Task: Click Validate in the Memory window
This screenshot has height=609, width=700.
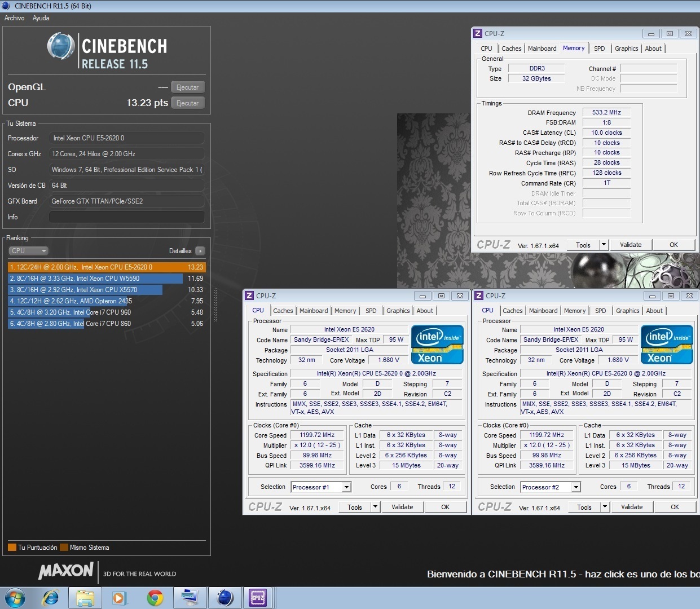Action: click(x=631, y=245)
